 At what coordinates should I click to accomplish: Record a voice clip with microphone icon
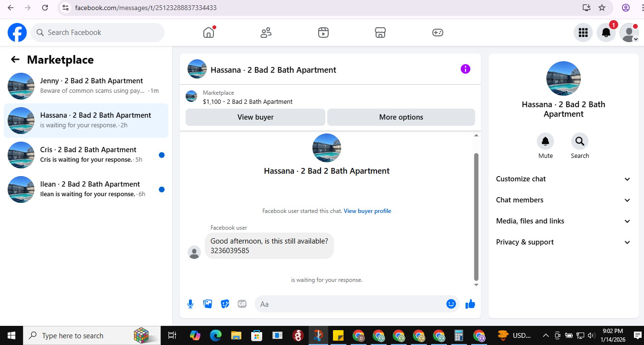click(x=190, y=304)
